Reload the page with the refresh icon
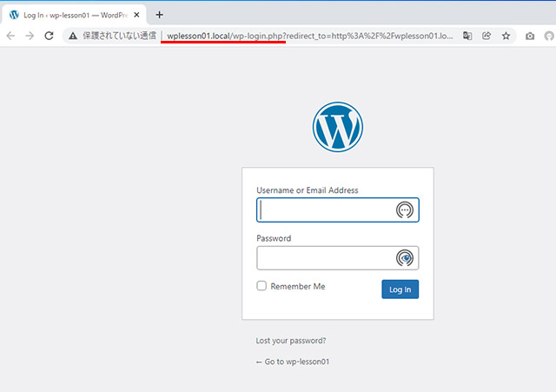The image size is (556, 392). click(49, 36)
